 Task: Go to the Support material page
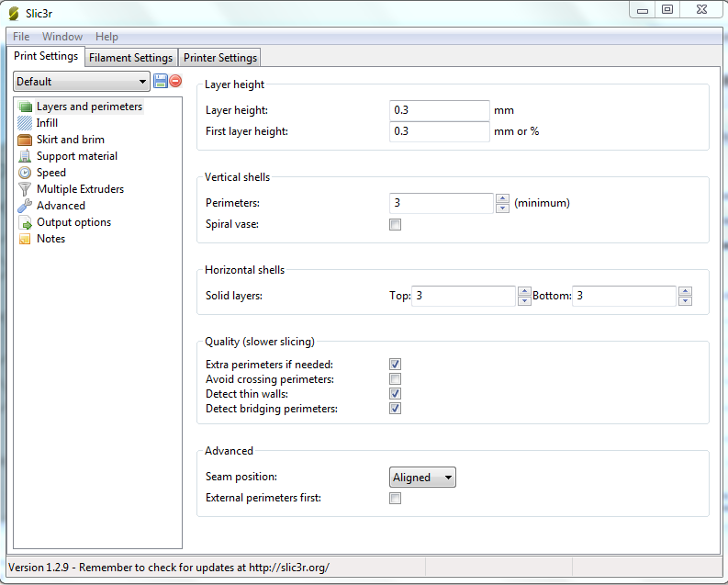click(77, 156)
